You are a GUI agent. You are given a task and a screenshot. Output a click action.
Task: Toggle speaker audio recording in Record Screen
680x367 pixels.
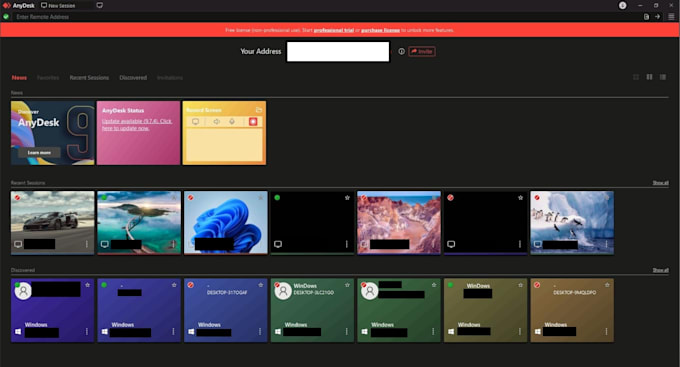tap(216, 122)
